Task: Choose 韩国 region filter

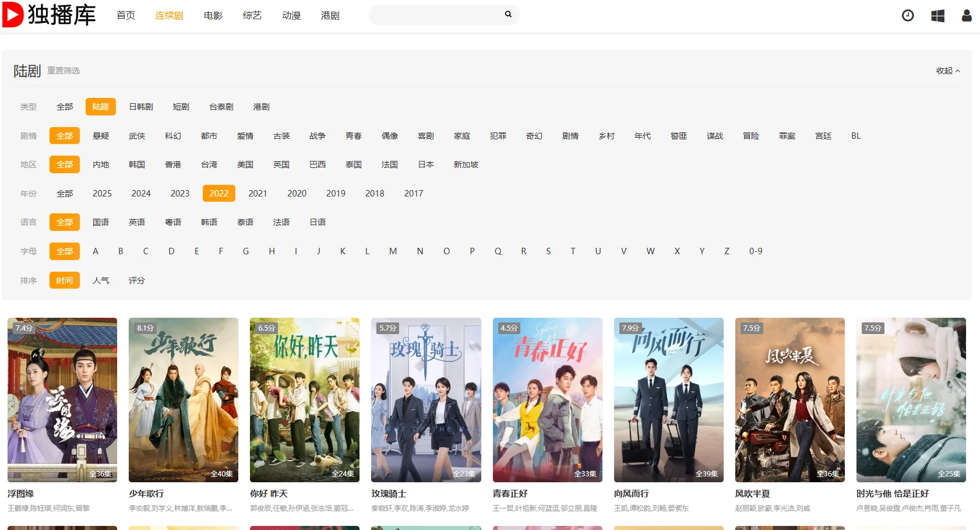Action: (x=137, y=164)
